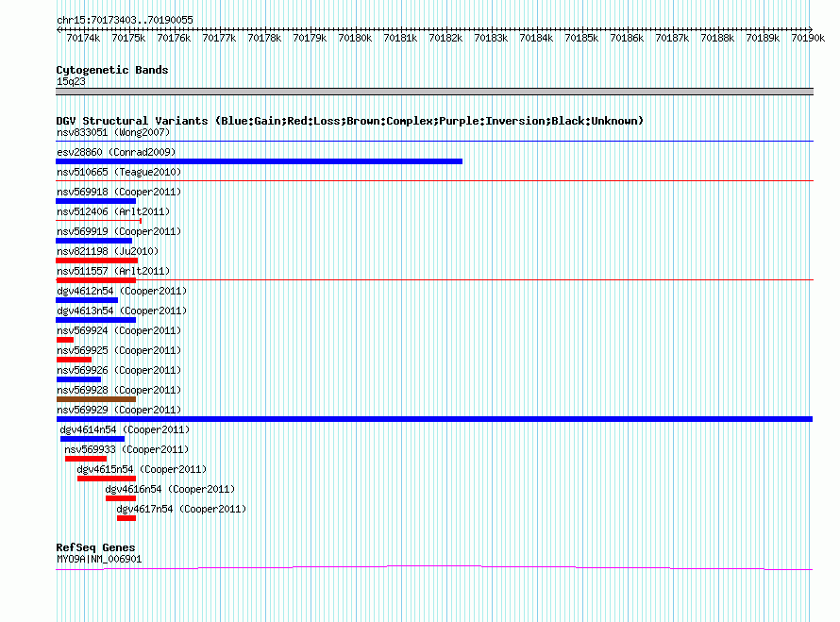Select dgv4616n54 (Cooper2011) label

pos(170,489)
